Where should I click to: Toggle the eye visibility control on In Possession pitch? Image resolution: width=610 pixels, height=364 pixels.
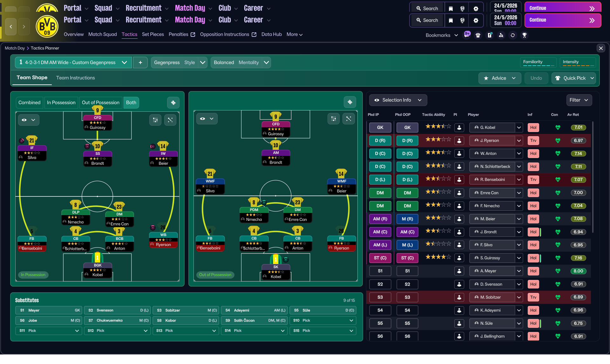pyautogui.click(x=29, y=120)
